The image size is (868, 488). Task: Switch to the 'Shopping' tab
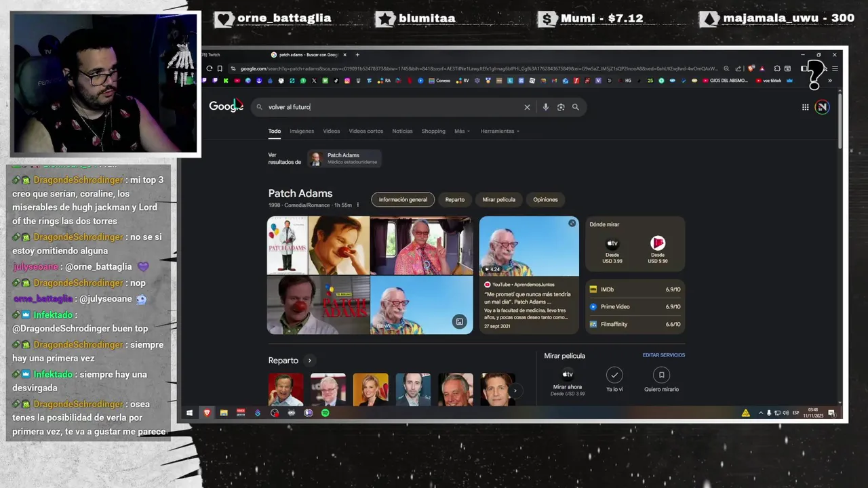[x=433, y=131]
